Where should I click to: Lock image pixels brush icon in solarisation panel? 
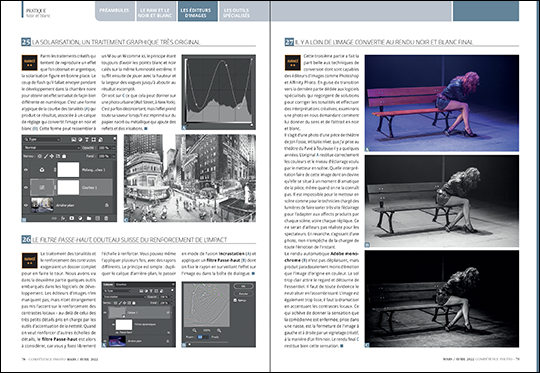[46, 156]
